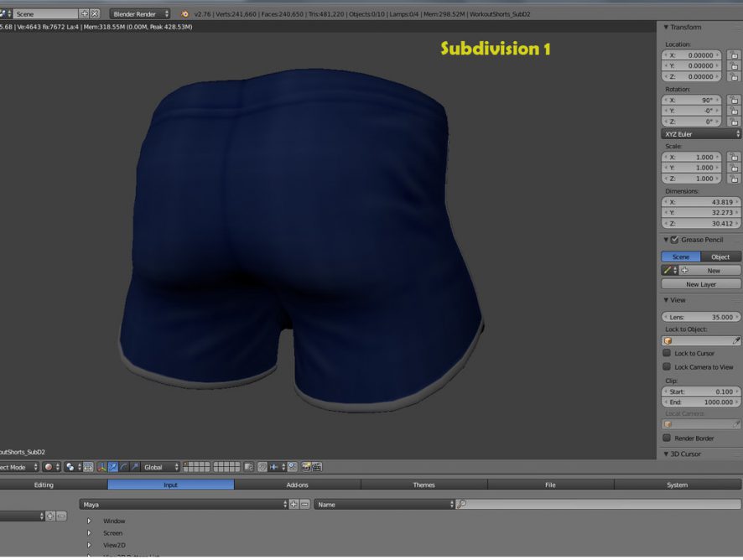This screenshot has height=560, width=743.
Task: Add a new scene with plus icon
Action: tap(84, 14)
